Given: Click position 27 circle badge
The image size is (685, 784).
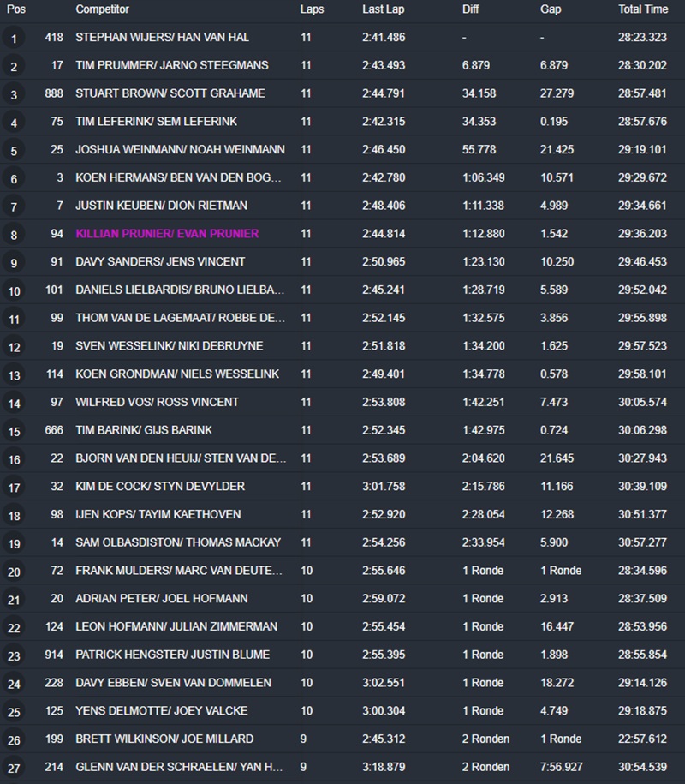Looking at the screenshot, I should click(14, 768).
